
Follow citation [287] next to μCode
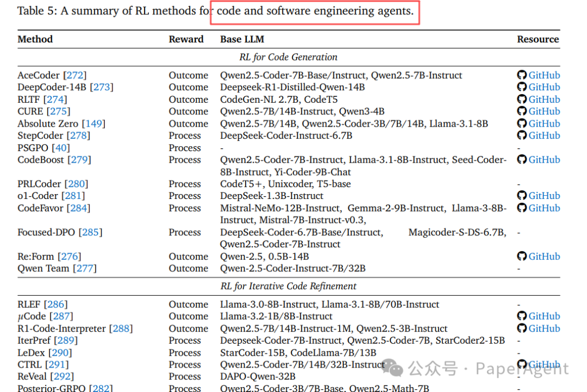[61, 316]
